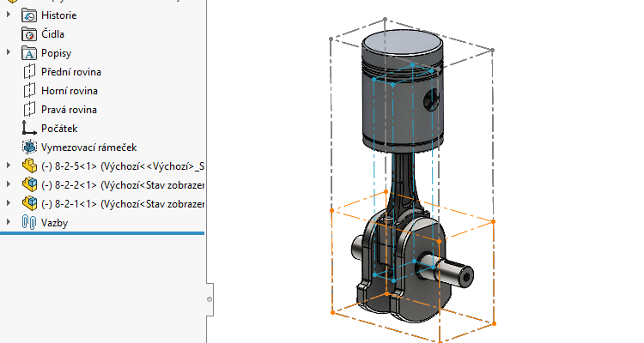Select Pravá rovina in the tree
The image size is (644, 343).
point(69,110)
